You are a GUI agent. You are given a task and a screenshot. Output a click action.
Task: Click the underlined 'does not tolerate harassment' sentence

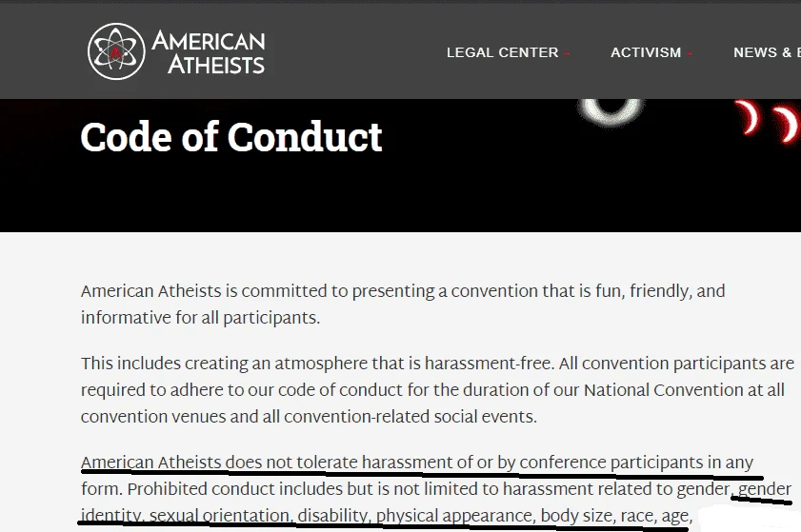point(417,463)
